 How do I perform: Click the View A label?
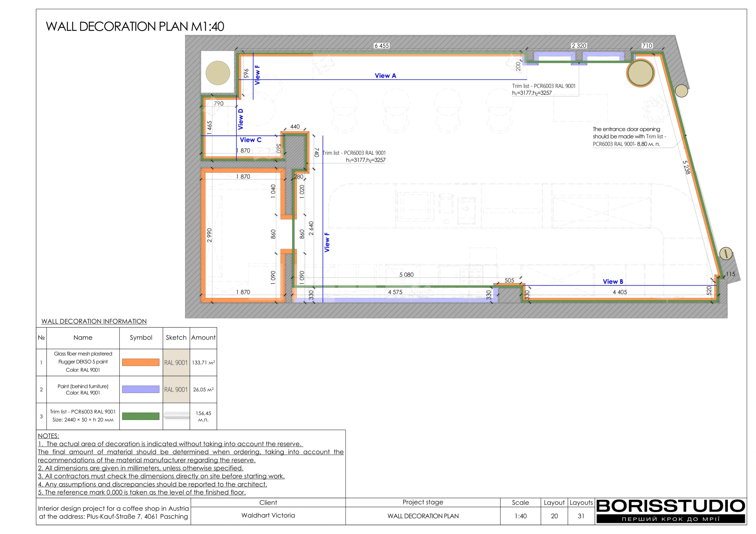pyautogui.click(x=385, y=76)
